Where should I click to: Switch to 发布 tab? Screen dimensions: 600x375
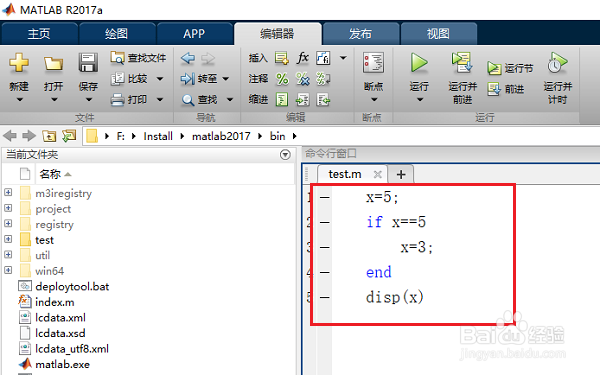click(360, 34)
